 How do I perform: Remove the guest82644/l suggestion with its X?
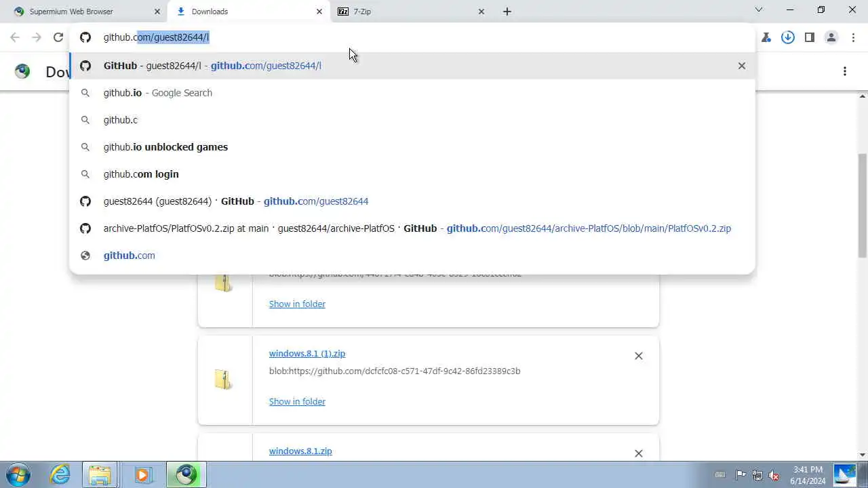(742, 66)
